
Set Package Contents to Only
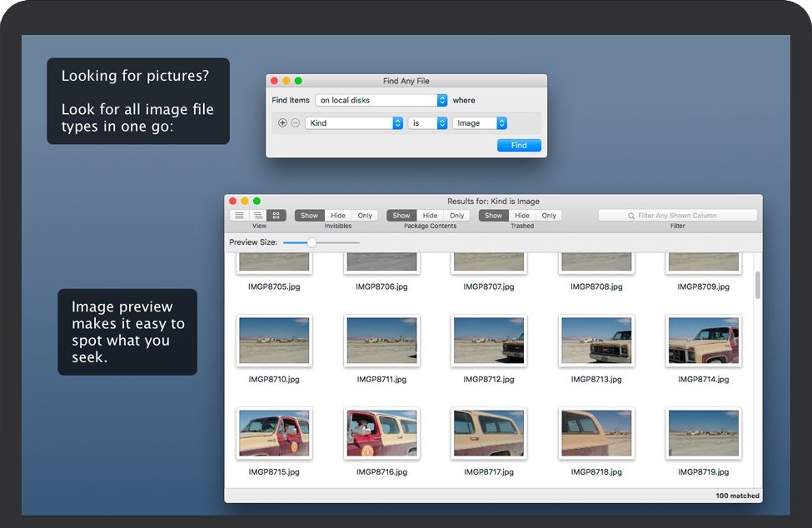click(x=456, y=216)
